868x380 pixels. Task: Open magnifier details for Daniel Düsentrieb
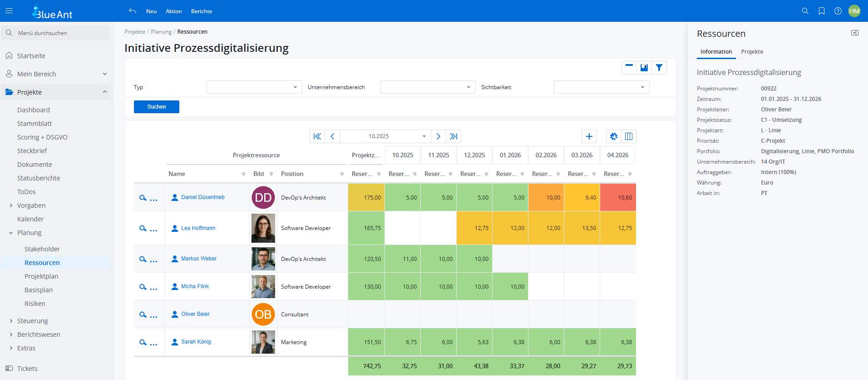(x=143, y=198)
